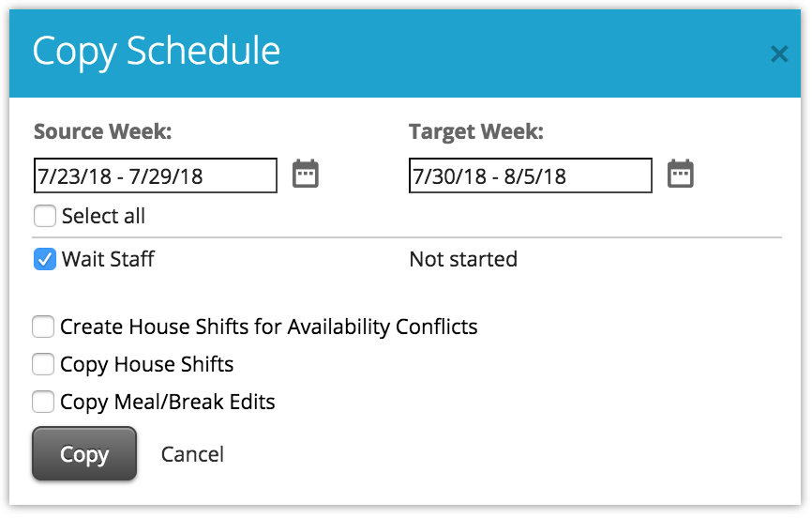Uncheck the Wait Staff checkbox box

click(x=45, y=259)
